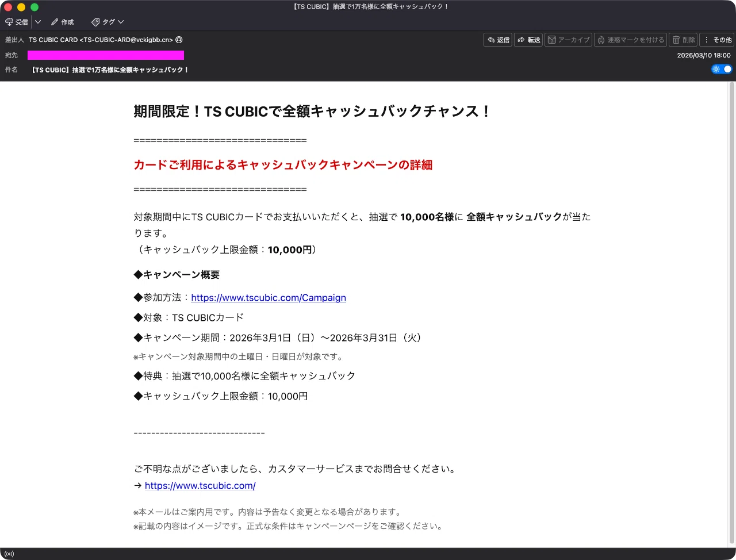Click the footer note 本メールはご案内用です
This screenshot has height=560, width=736.
(267, 512)
